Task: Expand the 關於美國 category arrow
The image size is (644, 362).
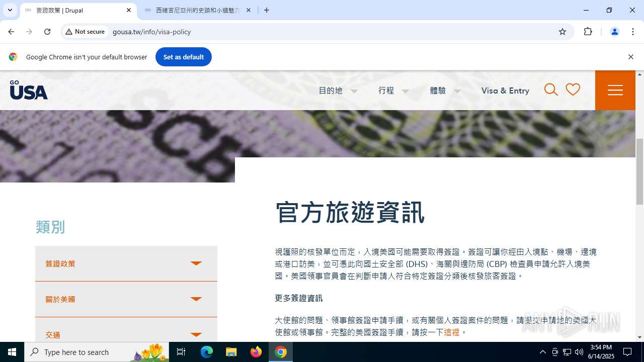Action: pos(196,299)
